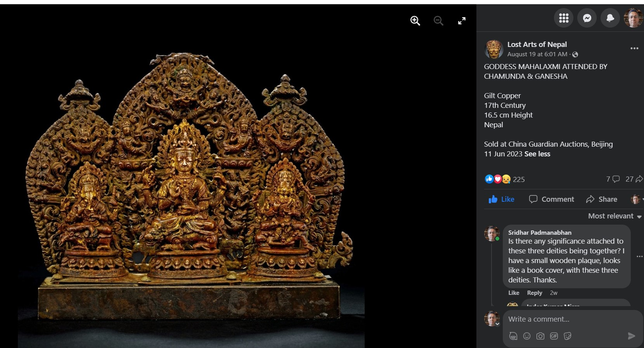The width and height of the screenshot is (644, 348).
Task: Attach a photo to the comment
Action: [x=540, y=336]
